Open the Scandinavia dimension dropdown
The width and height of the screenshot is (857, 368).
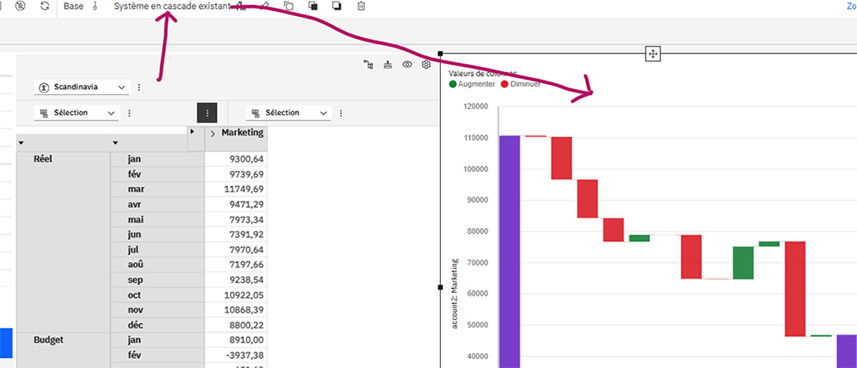(81, 87)
